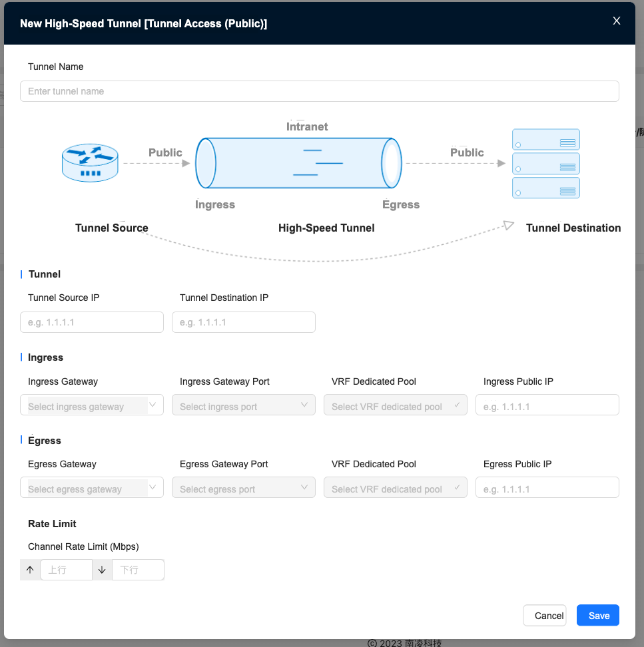
Task: Click the Tunnel Source IP field
Action: click(x=92, y=322)
